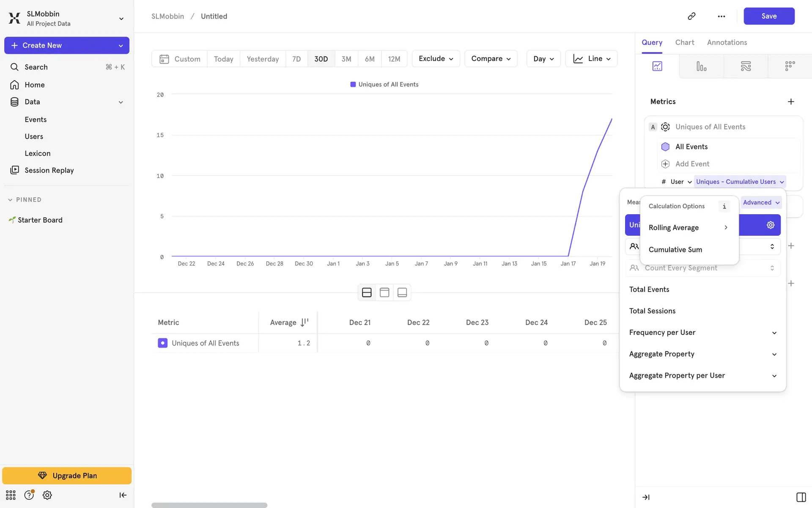Screen dimensions: 812x508
Task: Switch to split chart and table layout
Action: pyautogui.click(x=367, y=293)
